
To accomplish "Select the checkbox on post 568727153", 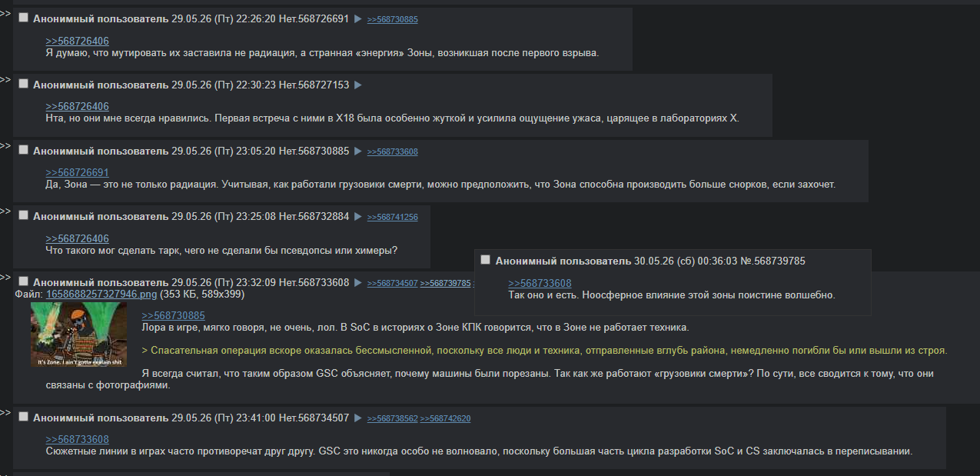I will tap(23, 84).
